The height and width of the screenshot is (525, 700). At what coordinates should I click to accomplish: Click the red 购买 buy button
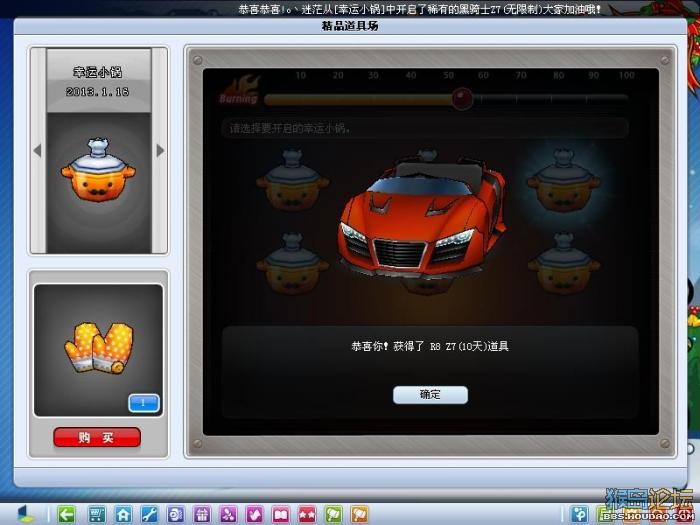point(97,437)
